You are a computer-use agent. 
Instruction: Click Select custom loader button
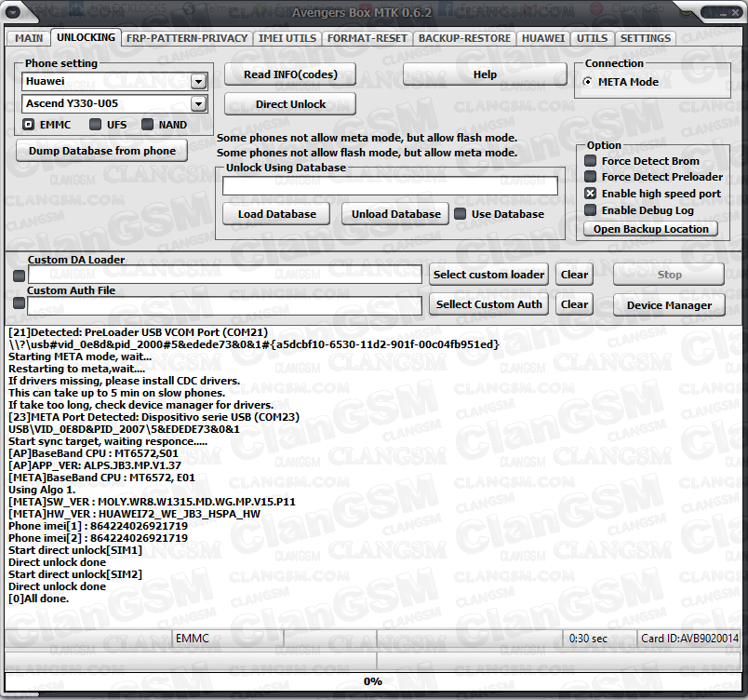tap(489, 275)
